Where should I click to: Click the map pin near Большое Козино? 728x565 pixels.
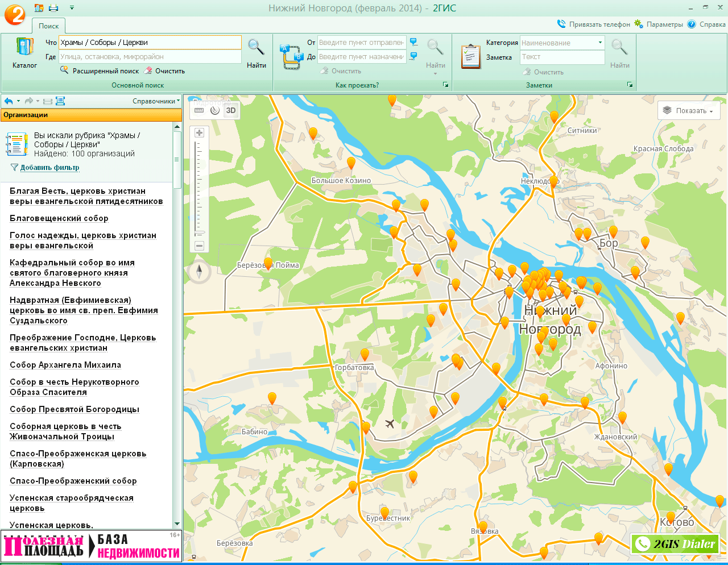(x=351, y=164)
